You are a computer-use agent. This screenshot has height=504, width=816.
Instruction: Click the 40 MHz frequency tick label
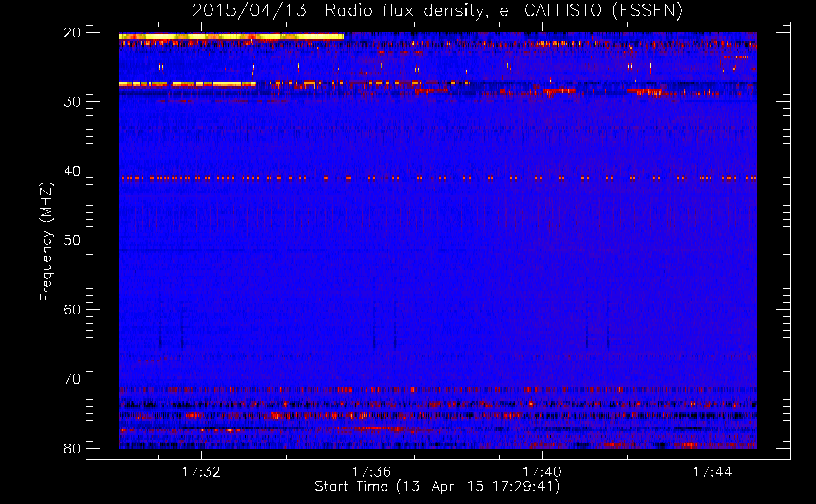72,171
